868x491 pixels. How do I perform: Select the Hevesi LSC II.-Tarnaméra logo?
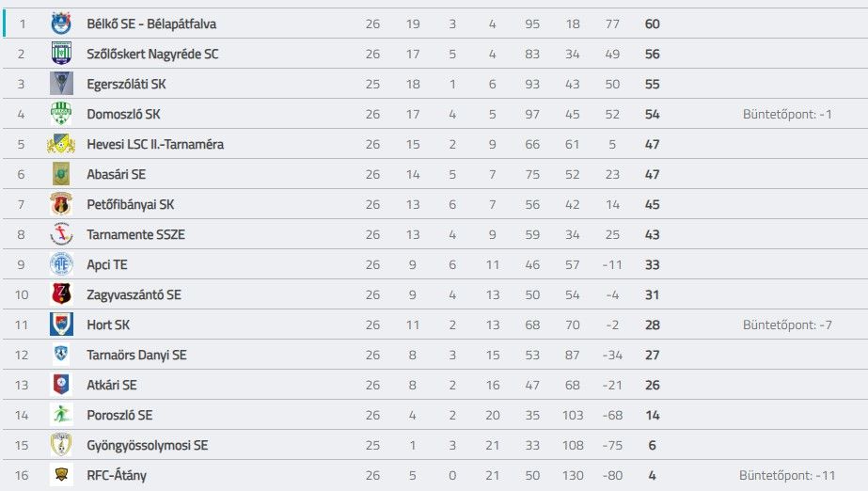tap(61, 144)
